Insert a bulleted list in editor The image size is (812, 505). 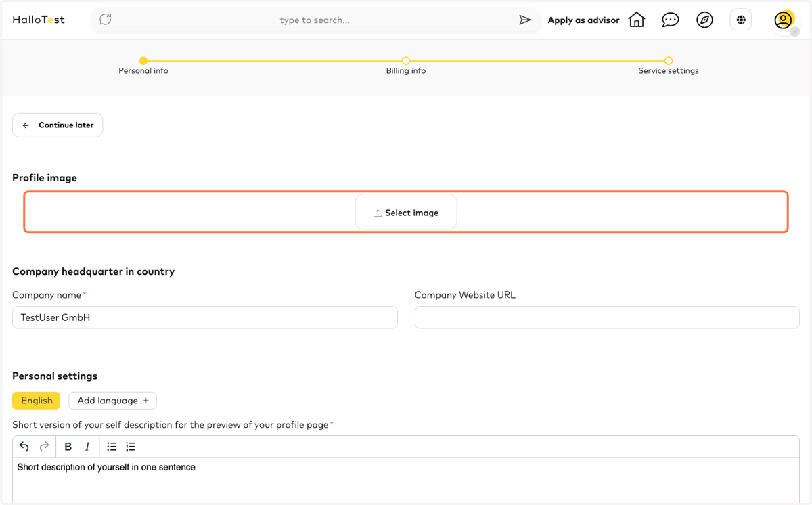coord(112,447)
